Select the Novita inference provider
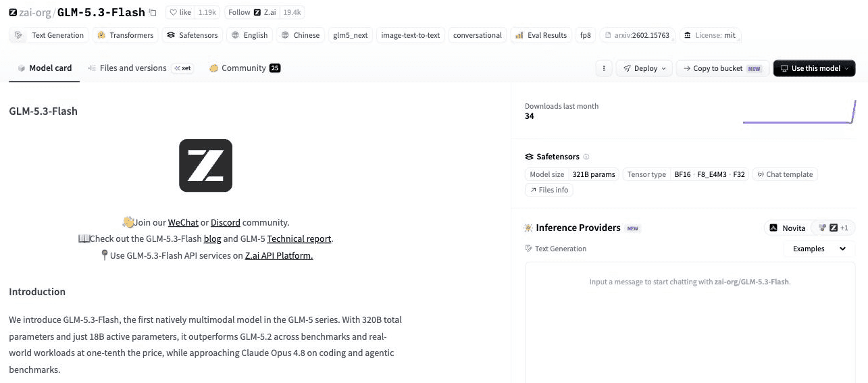This screenshot has width=868, height=383. [788, 228]
